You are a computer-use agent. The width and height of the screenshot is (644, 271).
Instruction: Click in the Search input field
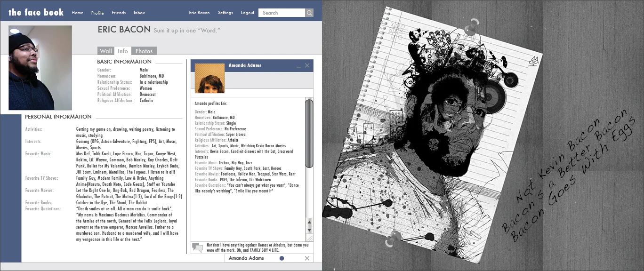(282, 13)
